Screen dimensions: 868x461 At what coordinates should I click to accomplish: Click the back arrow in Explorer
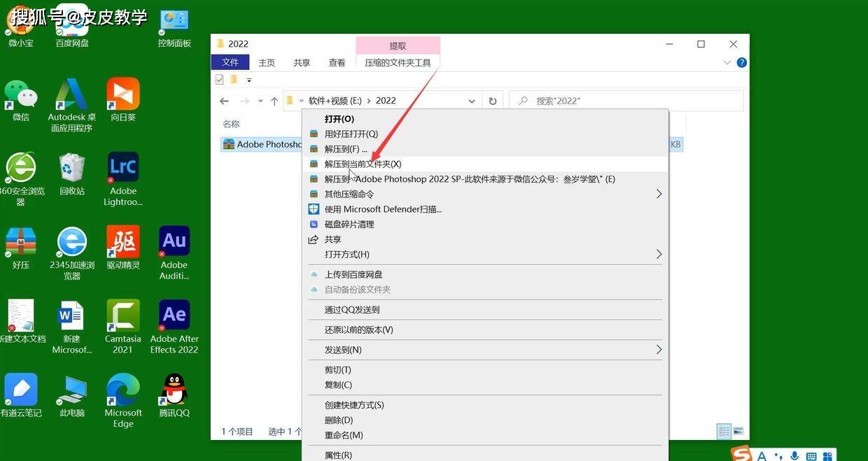pos(224,101)
